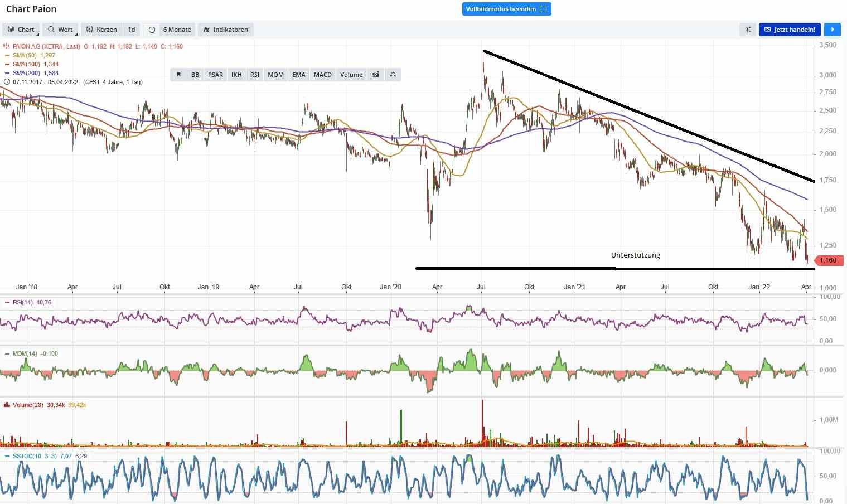
Task: Click the bookmark icon in indicator bar
Action: pyautogui.click(x=178, y=75)
